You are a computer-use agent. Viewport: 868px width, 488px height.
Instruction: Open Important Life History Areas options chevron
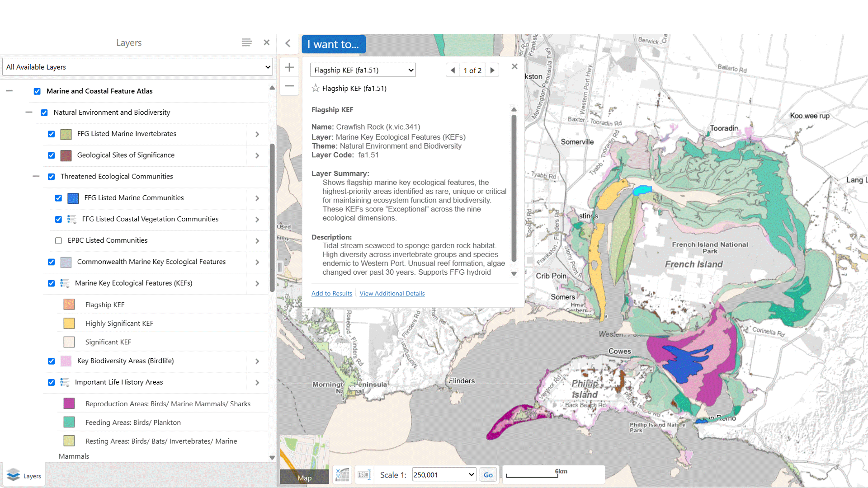point(257,382)
